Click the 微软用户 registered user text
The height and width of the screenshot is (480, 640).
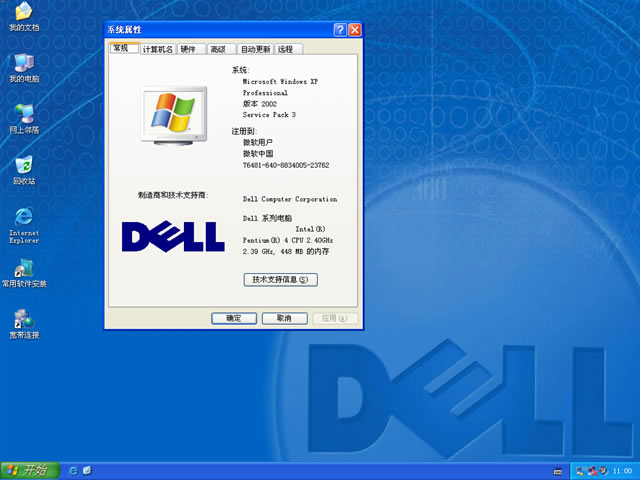(x=258, y=142)
